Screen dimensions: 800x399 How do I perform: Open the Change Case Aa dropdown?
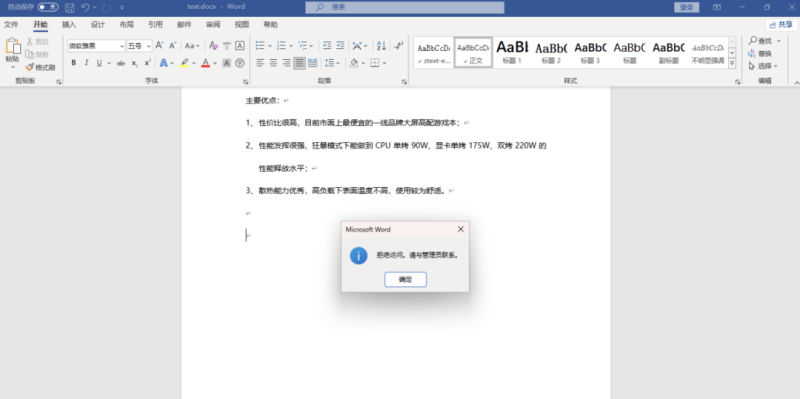click(192, 45)
